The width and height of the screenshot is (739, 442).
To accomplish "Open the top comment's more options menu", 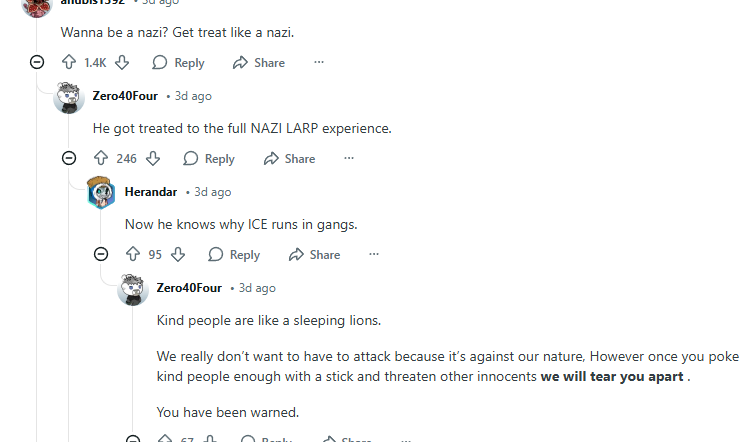I will click(x=319, y=62).
